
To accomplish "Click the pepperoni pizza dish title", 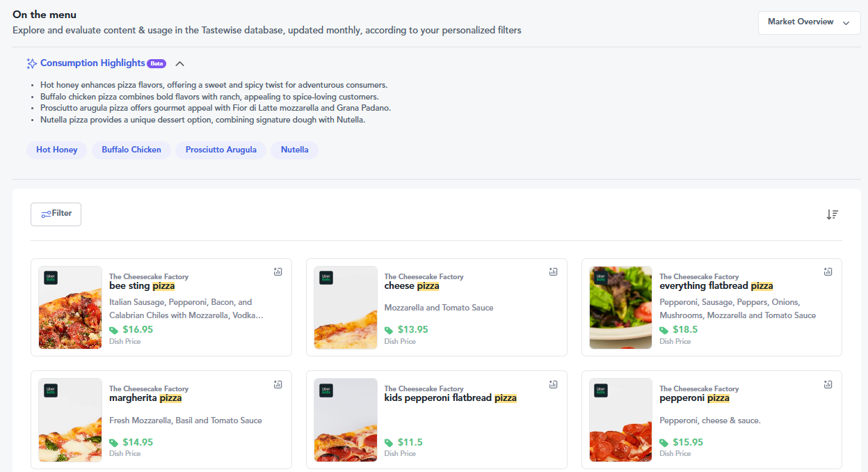I will pos(694,398).
